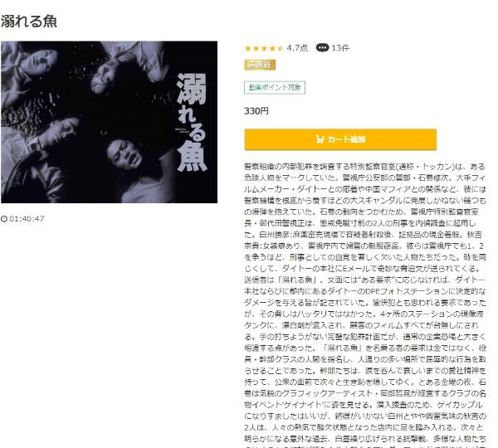Open the 13件 review count link

(340, 48)
